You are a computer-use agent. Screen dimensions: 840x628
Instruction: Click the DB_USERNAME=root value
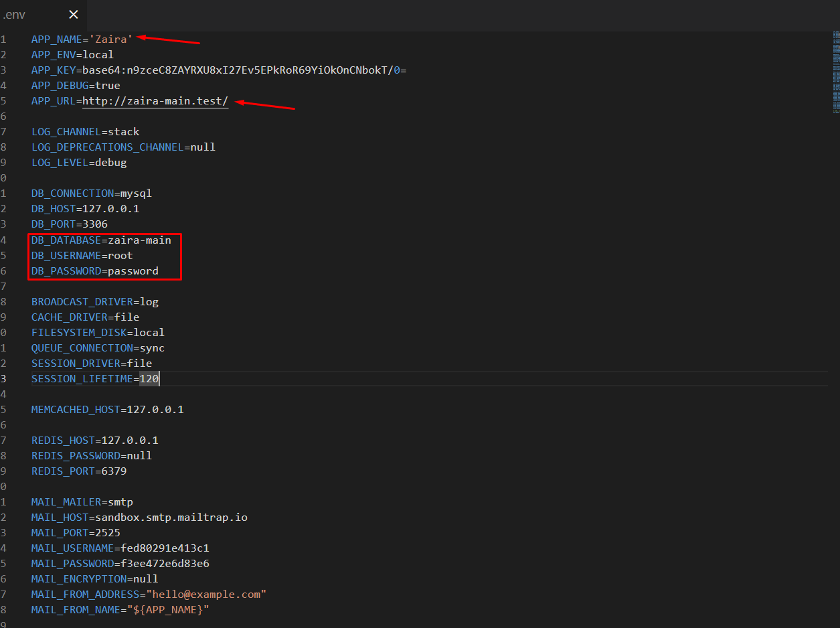[120, 256]
